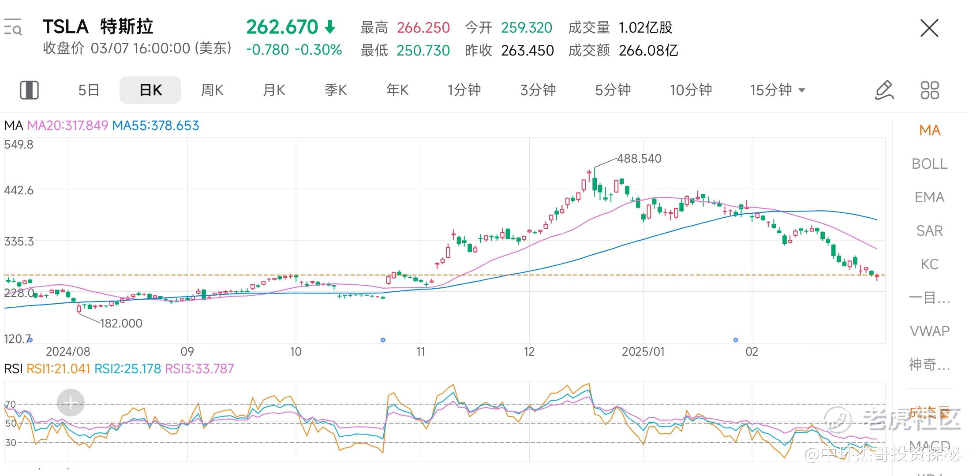
Task: Click the RSI panel title label
Action: point(13,368)
